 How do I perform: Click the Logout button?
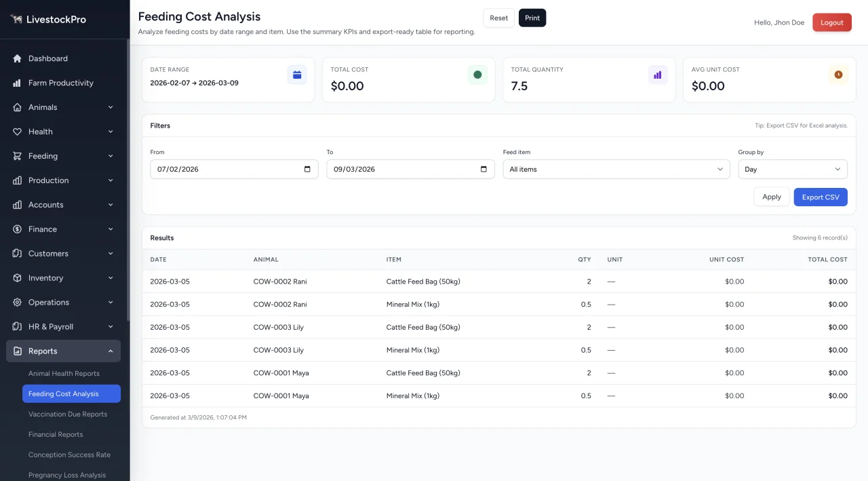pyautogui.click(x=832, y=22)
